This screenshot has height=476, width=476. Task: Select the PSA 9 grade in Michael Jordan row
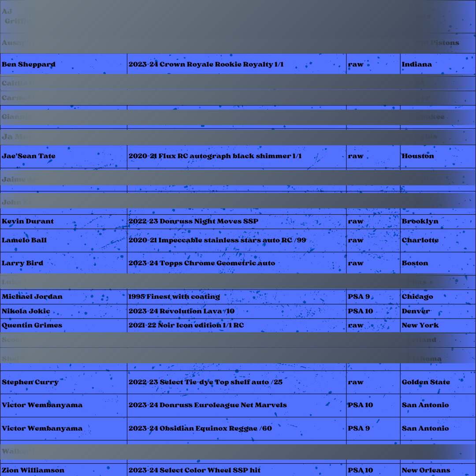(x=359, y=297)
